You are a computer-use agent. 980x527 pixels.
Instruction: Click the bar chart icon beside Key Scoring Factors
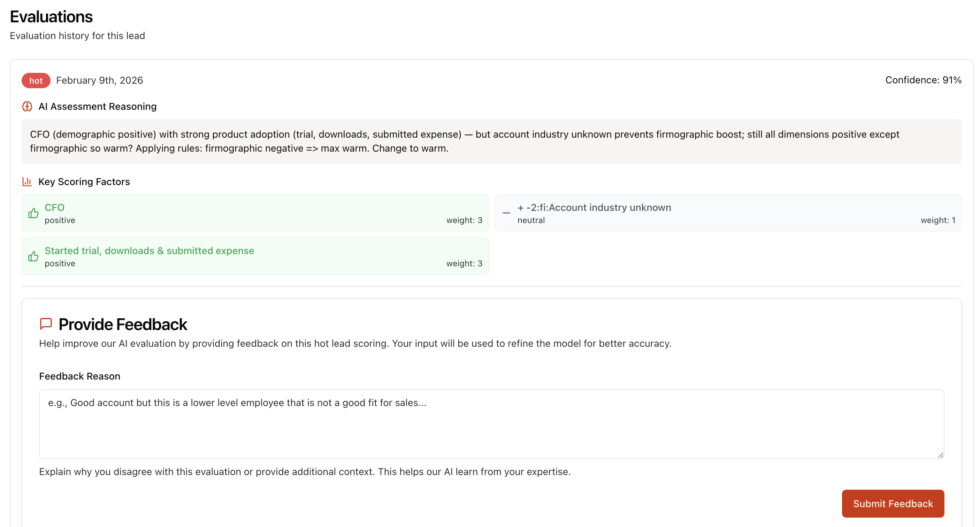27,182
